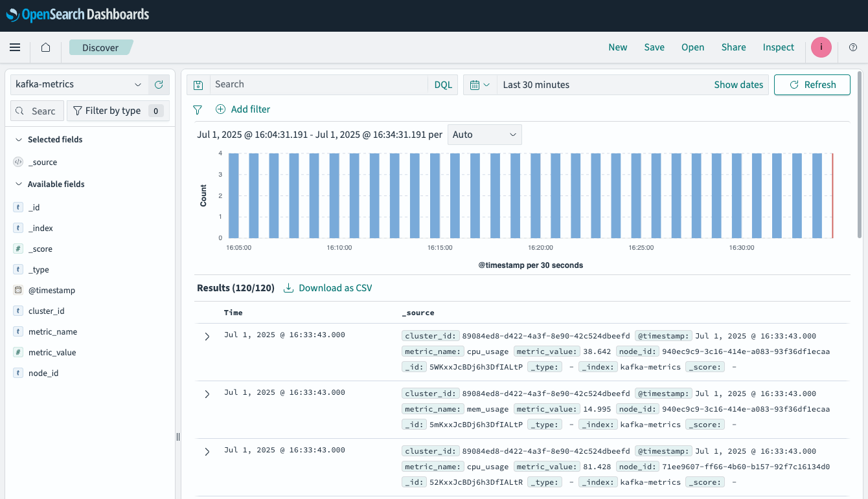The image size is (868, 499).
Task: Click the magnifier icon in the fields search box
Action: coord(20,111)
